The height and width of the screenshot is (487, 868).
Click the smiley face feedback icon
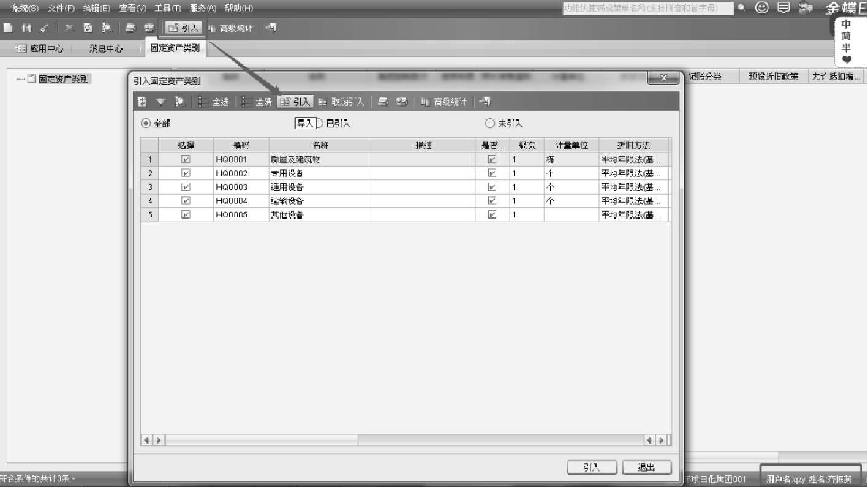pos(762,8)
